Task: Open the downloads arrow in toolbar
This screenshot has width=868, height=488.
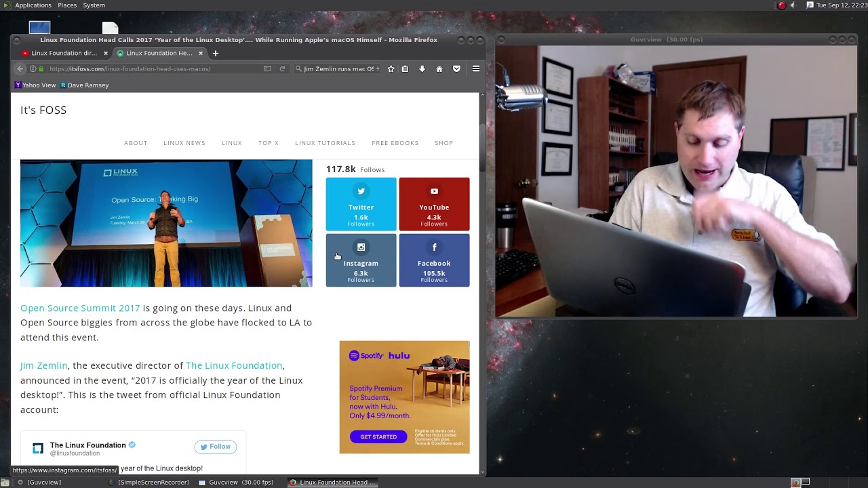Action: coord(422,68)
